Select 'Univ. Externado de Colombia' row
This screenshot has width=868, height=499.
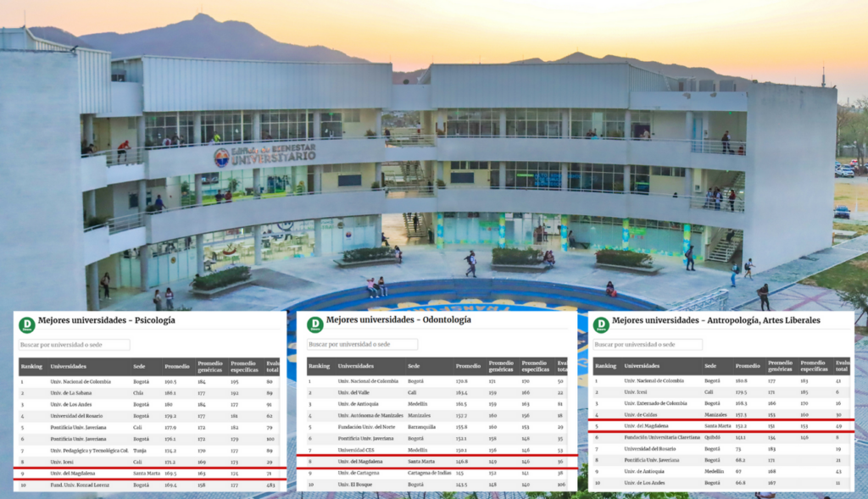tap(722, 403)
